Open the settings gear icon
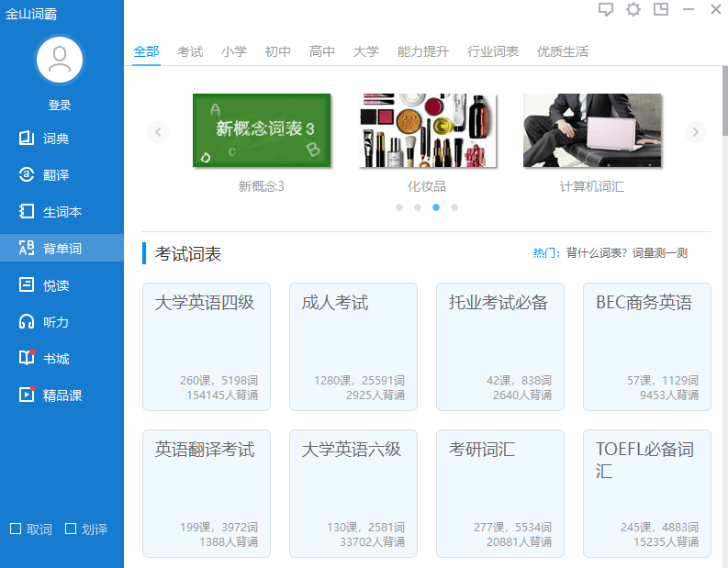 [633, 9]
